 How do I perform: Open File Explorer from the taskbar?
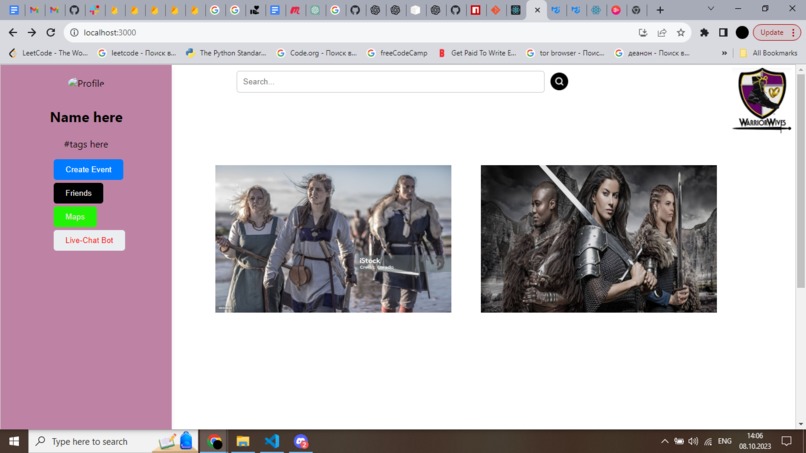click(243, 441)
